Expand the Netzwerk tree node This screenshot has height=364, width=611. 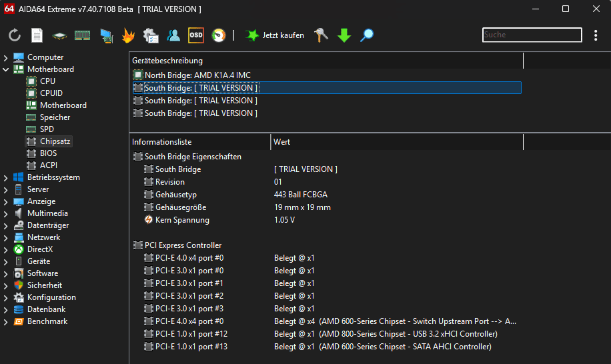pos(5,237)
